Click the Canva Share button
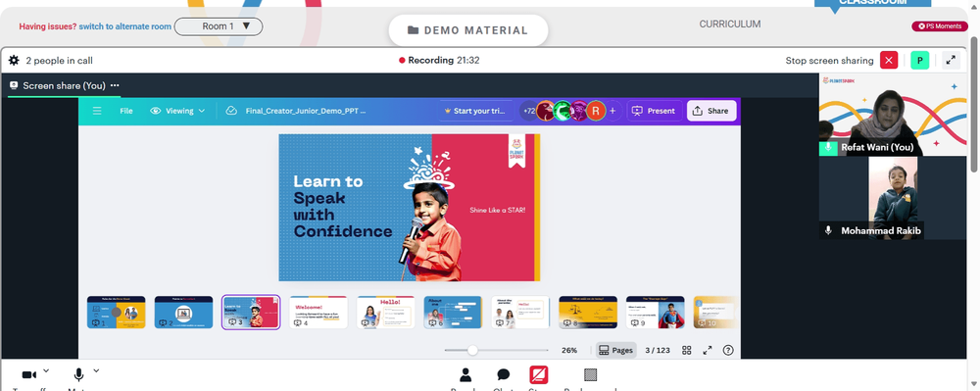This screenshot has width=980, height=391. coord(711,111)
